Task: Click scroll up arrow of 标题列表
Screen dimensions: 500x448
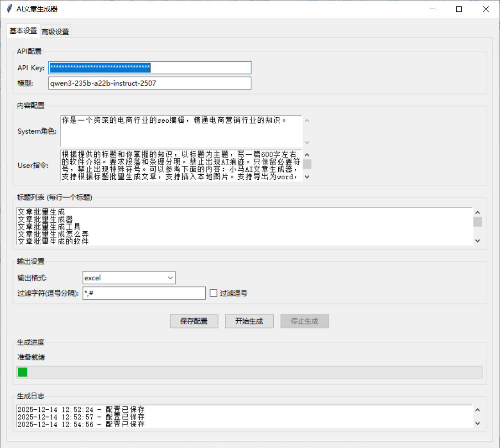Action: [x=478, y=212]
